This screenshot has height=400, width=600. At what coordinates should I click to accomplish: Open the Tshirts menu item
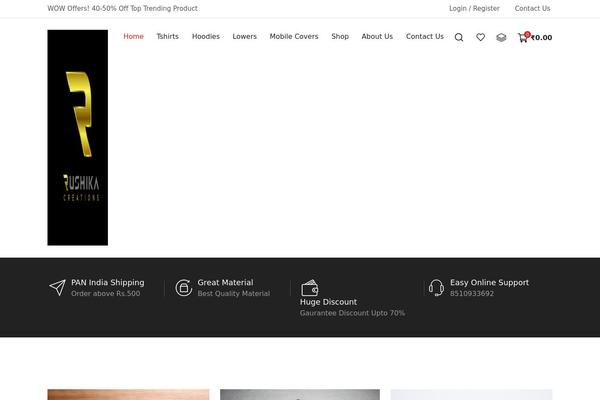pos(168,36)
